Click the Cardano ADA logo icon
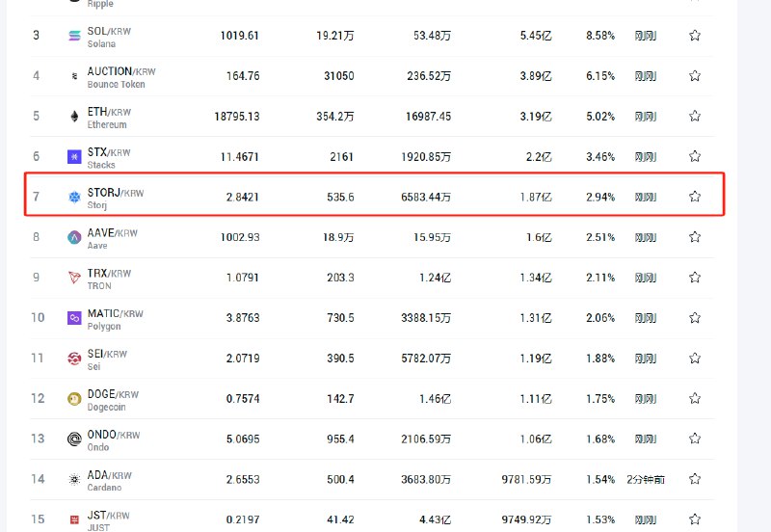Screen dimensions: 771x532 tap(74, 479)
